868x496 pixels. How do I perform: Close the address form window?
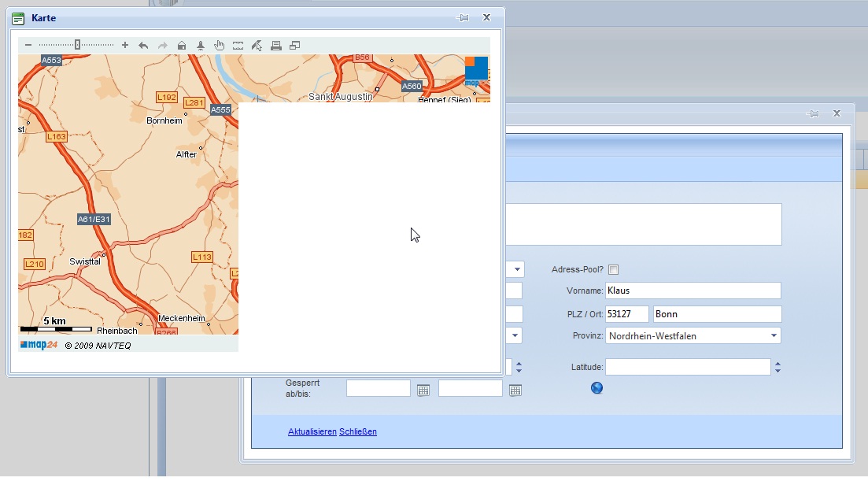tap(837, 113)
